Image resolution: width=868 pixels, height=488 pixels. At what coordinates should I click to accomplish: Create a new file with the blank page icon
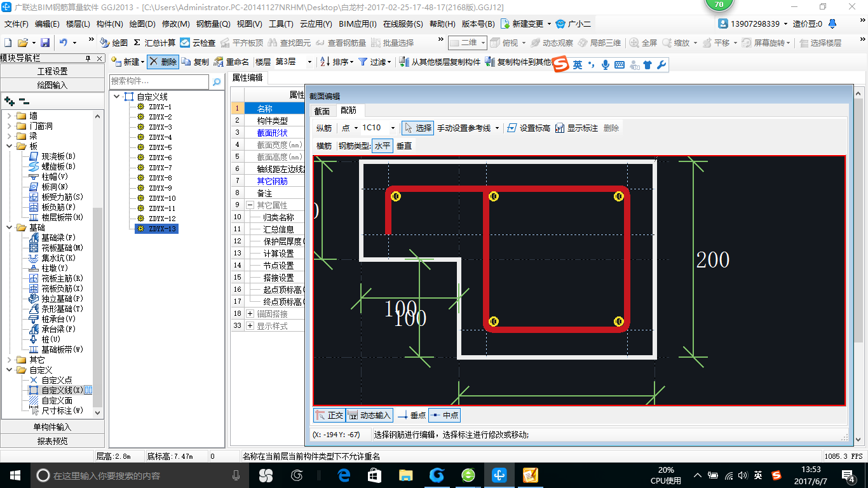click(8, 43)
